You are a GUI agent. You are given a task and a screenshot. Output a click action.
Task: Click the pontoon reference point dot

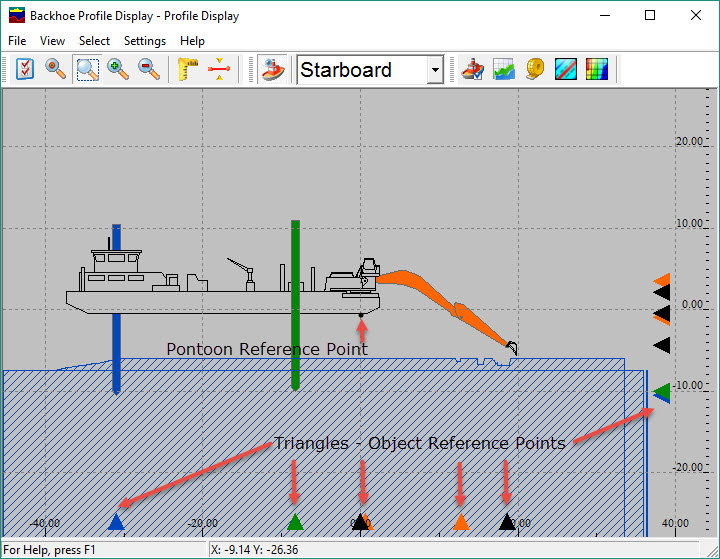click(361, 315)
